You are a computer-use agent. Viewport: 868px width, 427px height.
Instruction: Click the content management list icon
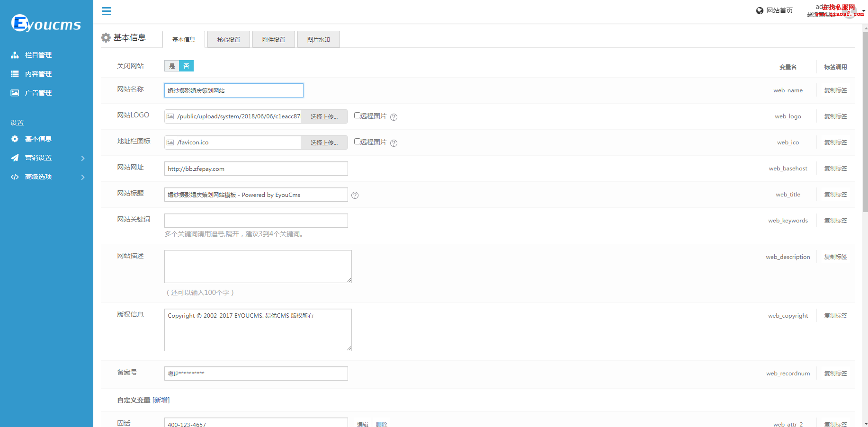click(15, 74)
